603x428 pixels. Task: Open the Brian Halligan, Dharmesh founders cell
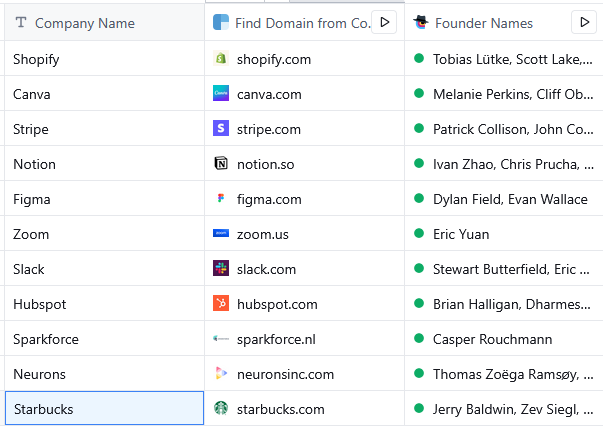pyautogui.click(x=504, y=303)
